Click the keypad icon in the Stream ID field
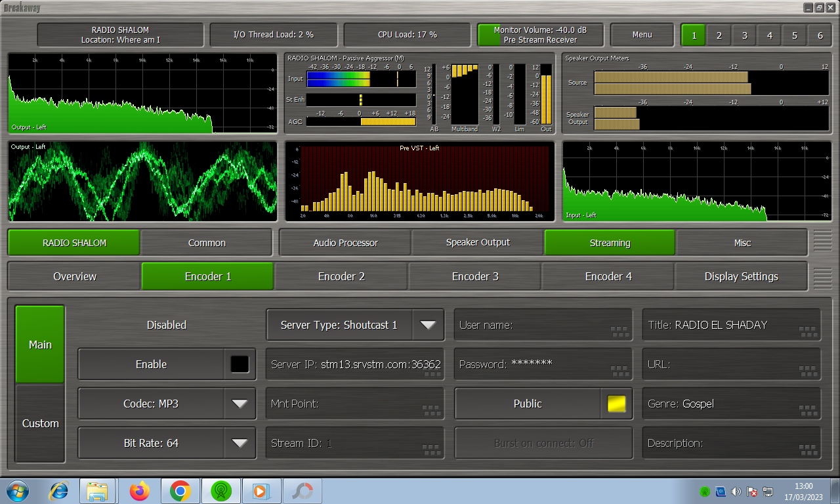840x504 pixels. coord(431,450)
